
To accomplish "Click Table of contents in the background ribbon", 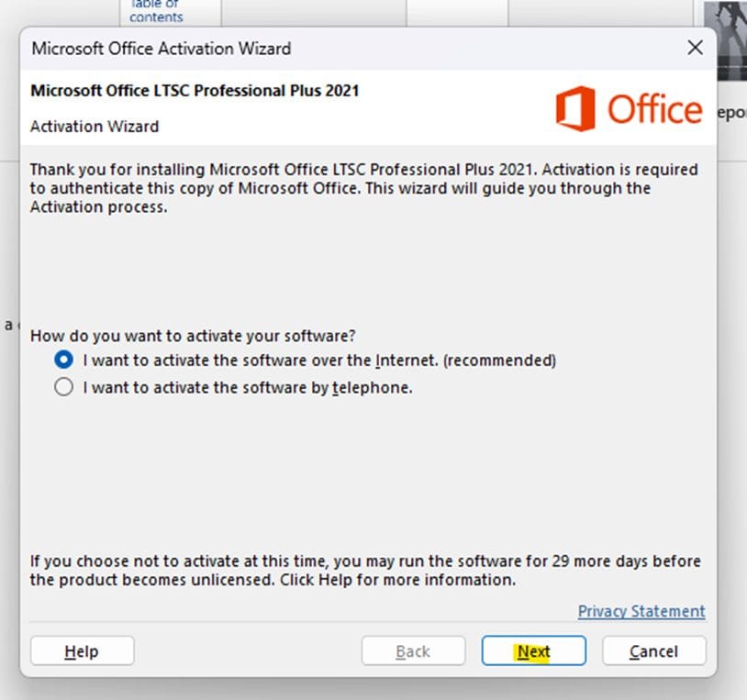I will pyautogui.click(x=156, y=11).
